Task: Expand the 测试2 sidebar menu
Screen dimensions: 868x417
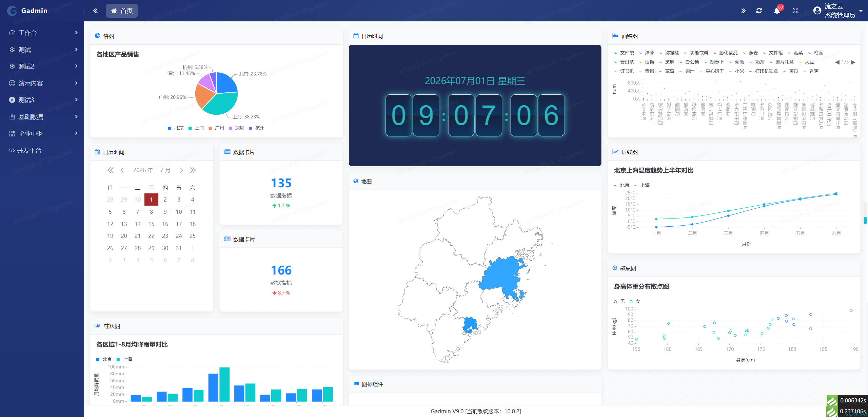Action: tap(42, 67)
